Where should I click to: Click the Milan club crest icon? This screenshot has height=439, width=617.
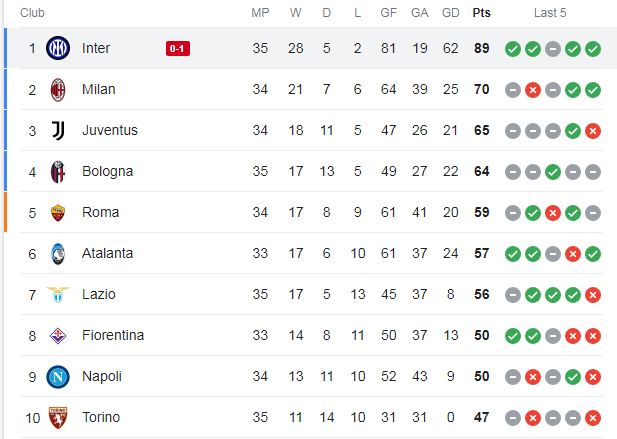pos(58,90)
